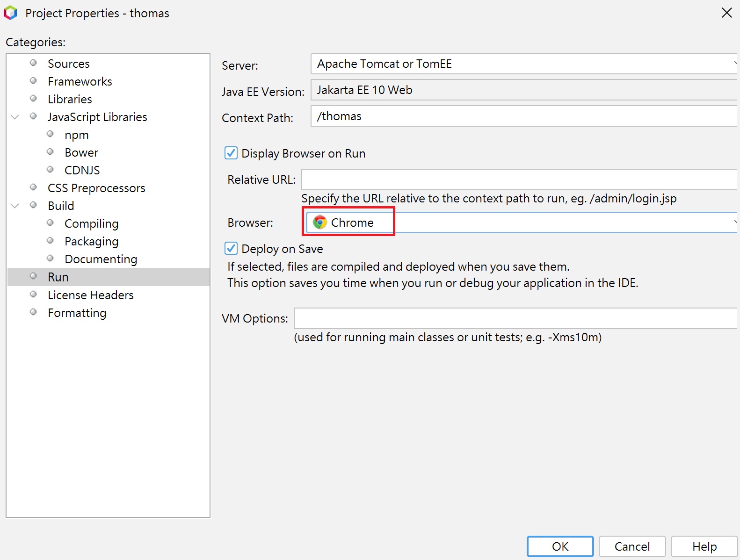Click the bullet icon beside Documenting
Image resolution: width=740 pixels, height=560 pixels.
tap(50, 258)
